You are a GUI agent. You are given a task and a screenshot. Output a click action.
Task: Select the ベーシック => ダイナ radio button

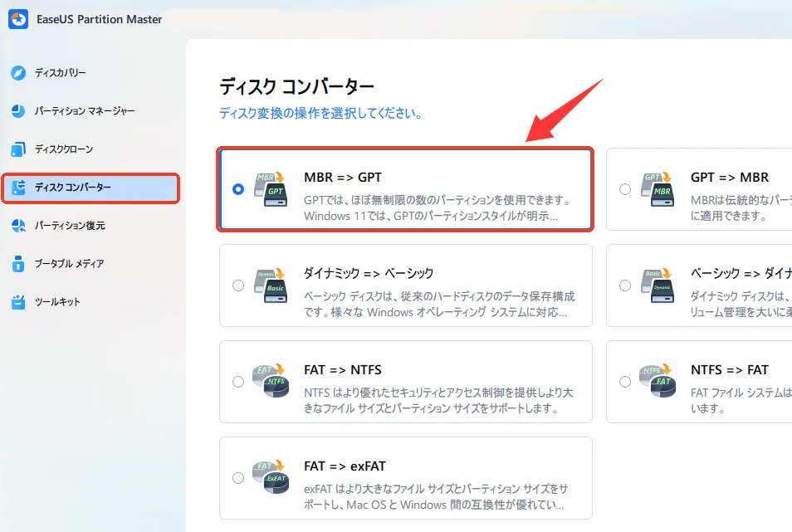pyautogui.click(x=625, y=286)
